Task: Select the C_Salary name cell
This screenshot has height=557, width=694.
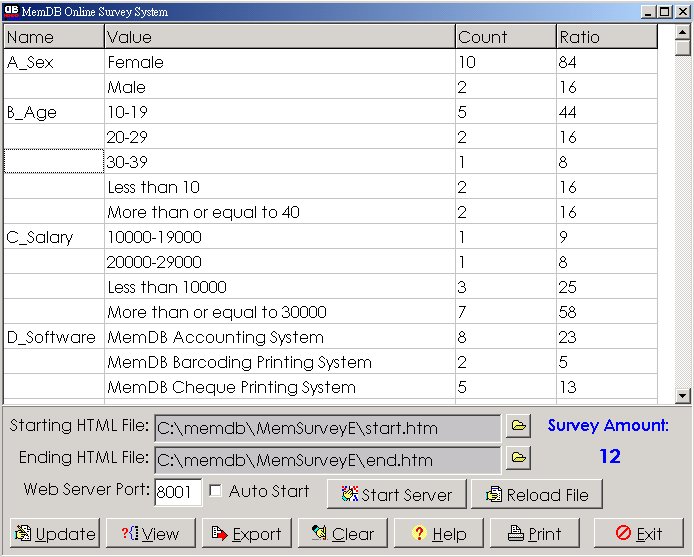Action: pyautogui.click(x=54, y=237)
